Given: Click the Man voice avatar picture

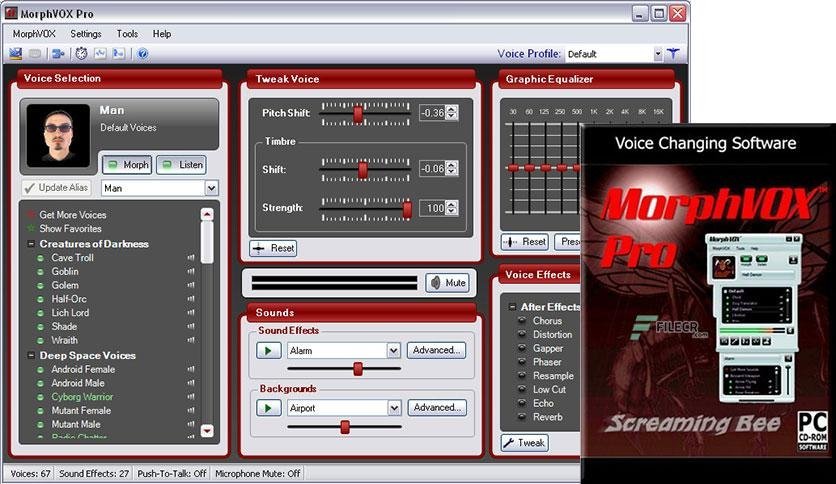Looking at the screenshot, I should [58, 136].
